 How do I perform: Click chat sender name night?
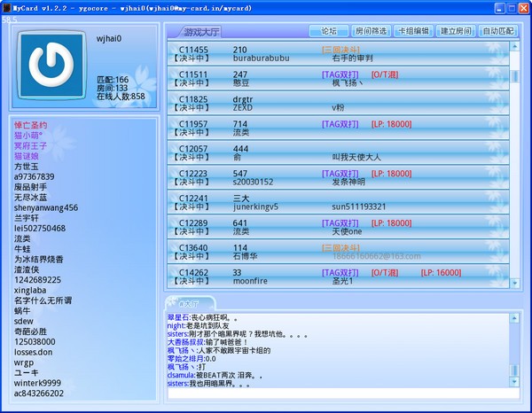point(176,326)
